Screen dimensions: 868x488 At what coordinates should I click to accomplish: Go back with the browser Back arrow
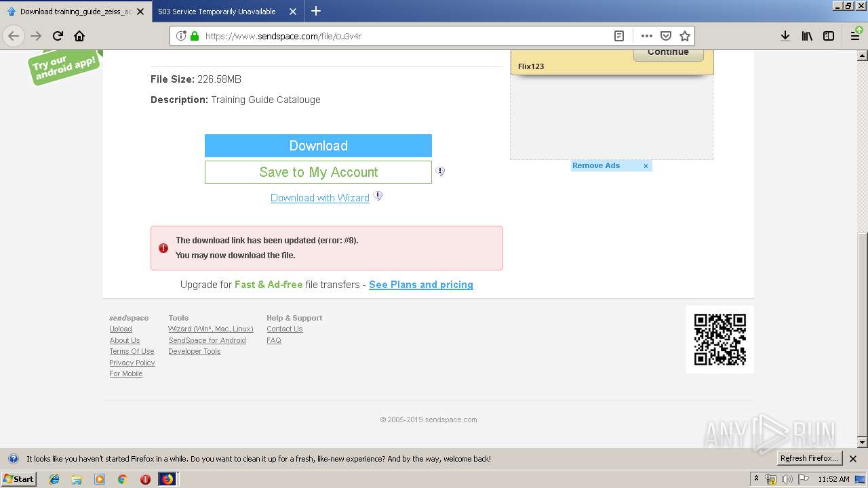14,36
